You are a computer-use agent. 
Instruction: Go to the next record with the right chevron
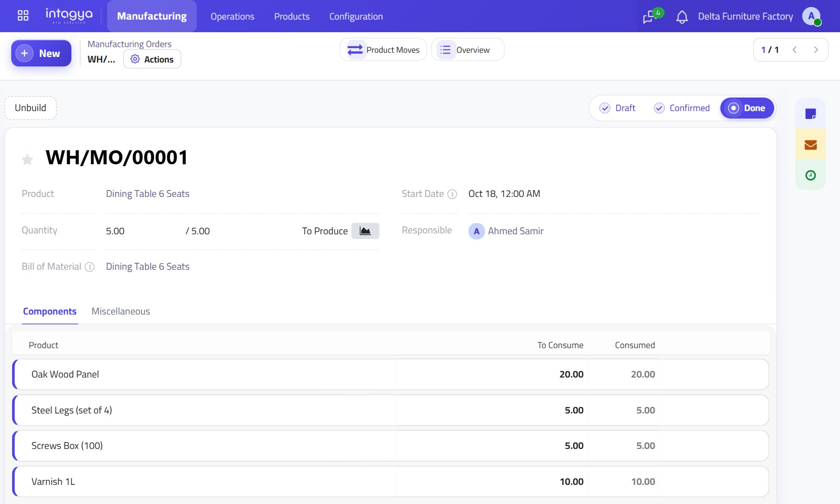(x=816, y=50)
